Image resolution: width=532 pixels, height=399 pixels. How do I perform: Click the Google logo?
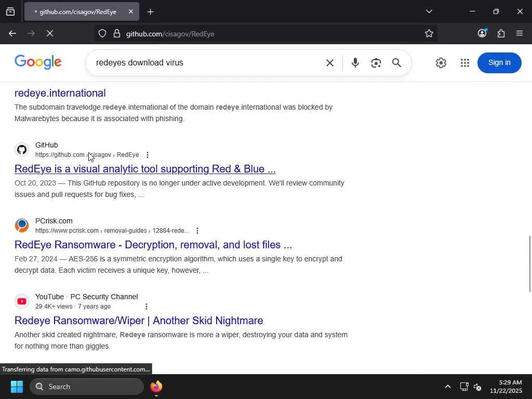coord(38,62)
